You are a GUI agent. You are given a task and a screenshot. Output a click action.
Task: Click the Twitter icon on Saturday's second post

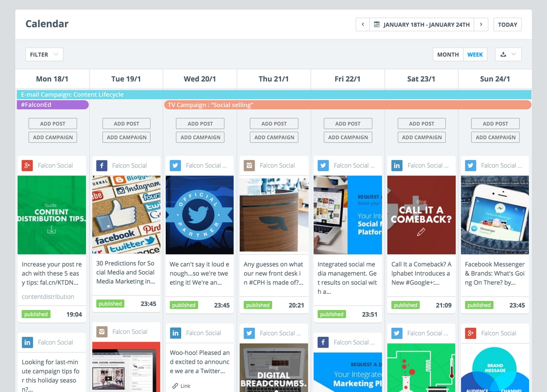click(397, 333)
